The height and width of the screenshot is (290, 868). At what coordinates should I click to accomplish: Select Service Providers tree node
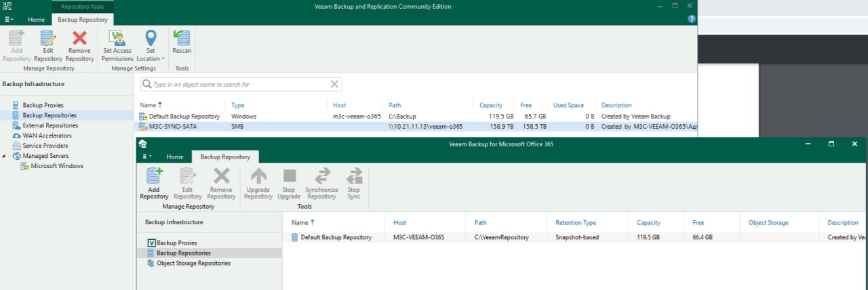pos(45,146)
